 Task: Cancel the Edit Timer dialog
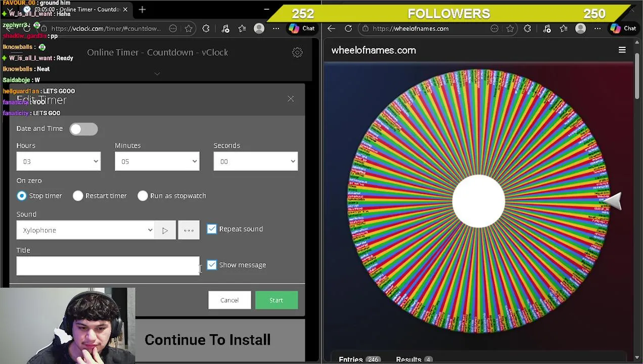tap(229, 300)
